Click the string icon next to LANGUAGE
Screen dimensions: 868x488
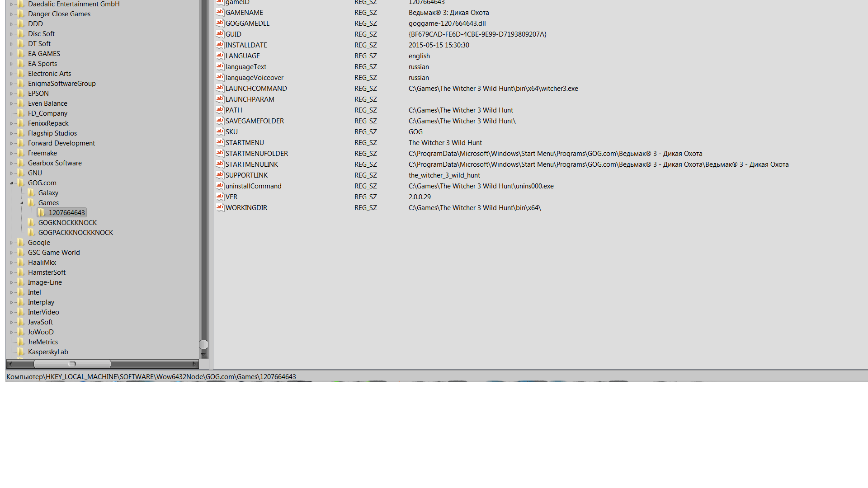pyautogui.click(x=220, y=56)
